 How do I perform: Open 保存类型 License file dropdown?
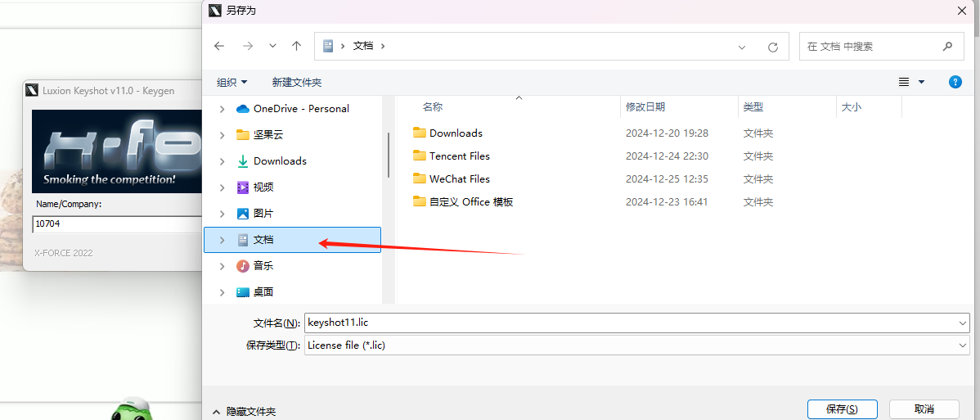(637, 345)
